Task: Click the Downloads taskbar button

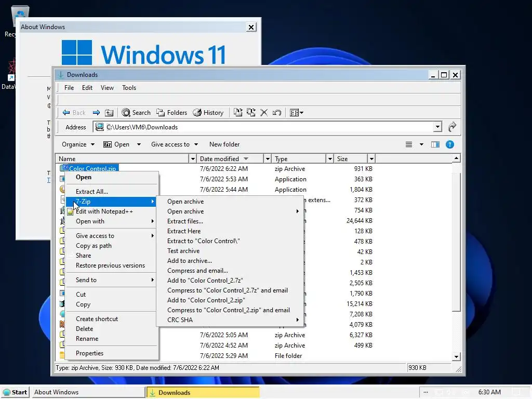Action: point(203,392)
